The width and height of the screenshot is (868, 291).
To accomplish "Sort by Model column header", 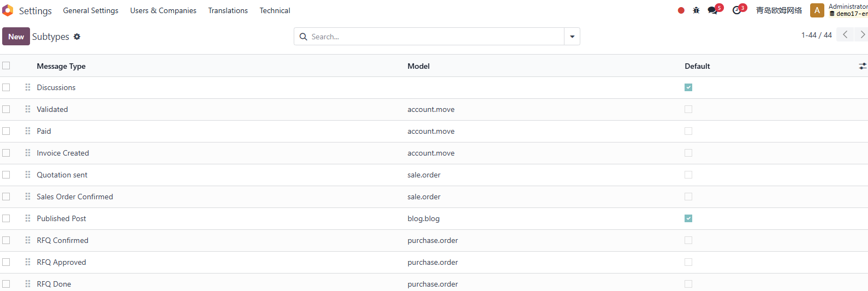I will coord(419,66).
